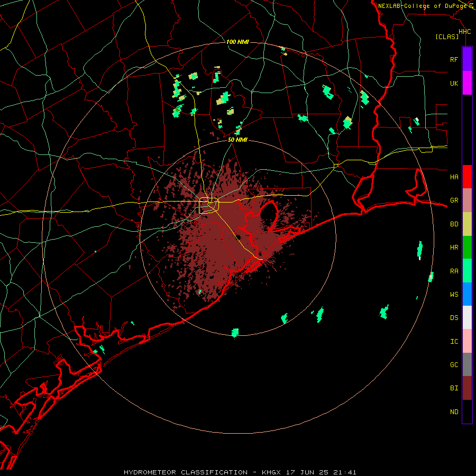Click the RA legend label
Image resolution: width=476 pixels, height=476 pixels.
(x=454, y=271)
